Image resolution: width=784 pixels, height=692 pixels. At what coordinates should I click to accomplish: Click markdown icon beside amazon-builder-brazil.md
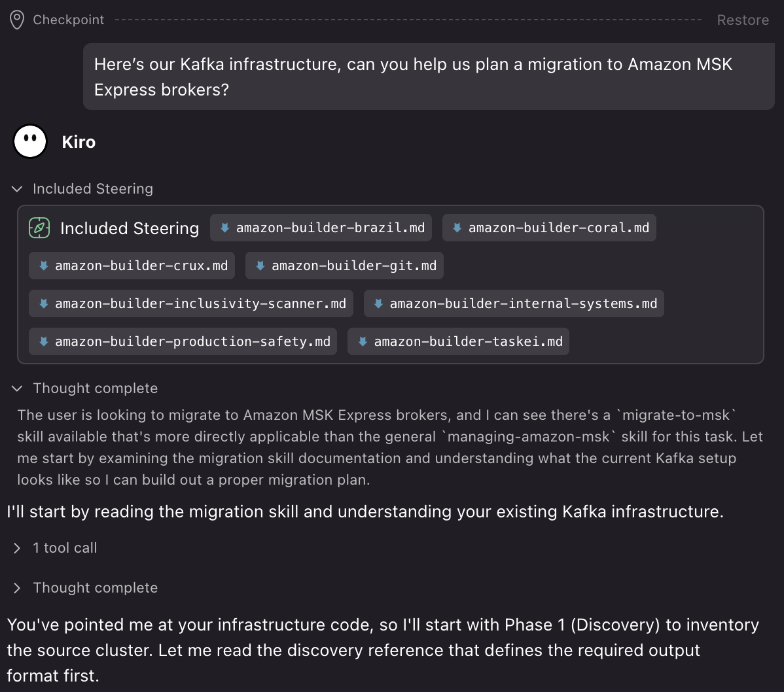225,228
